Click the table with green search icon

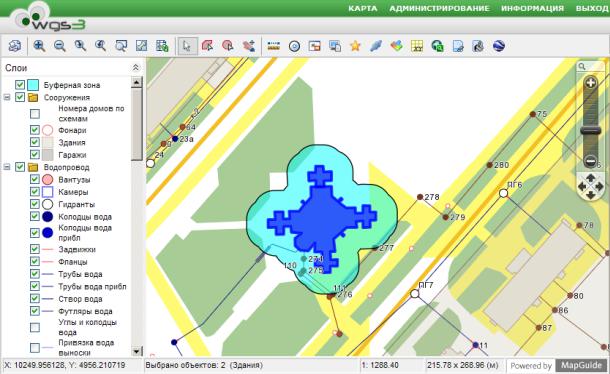pyautogui.click(x=162, y=46)
